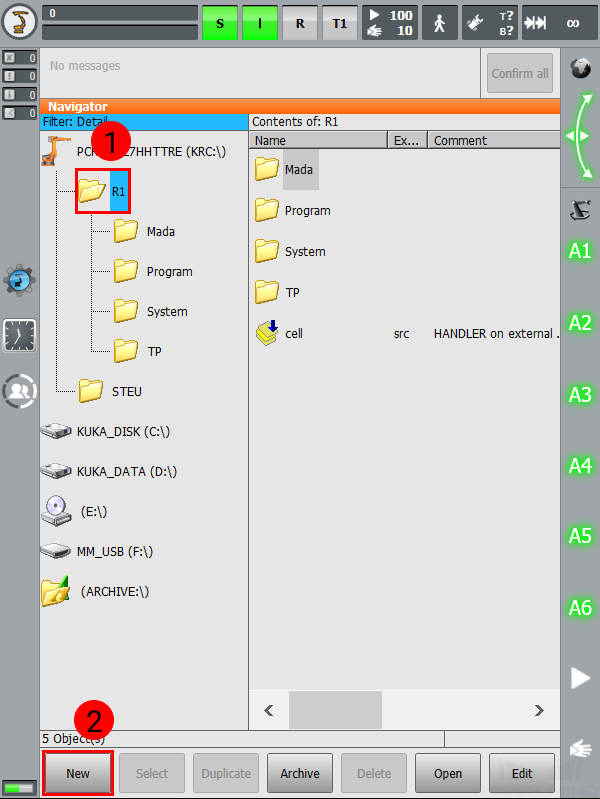The image size is (600, 799).
Task: Open the incremental jogging infinity icon
Action: [559, 23]
